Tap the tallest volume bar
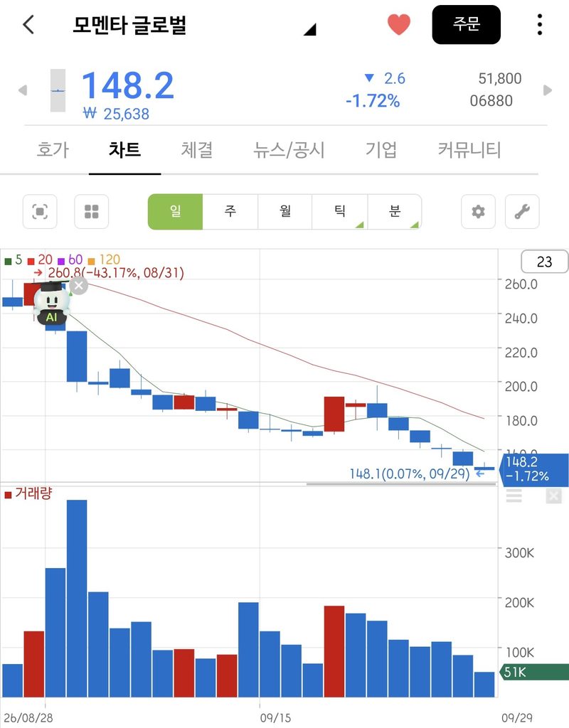This screenshot has width=569, height=728. [77, 599]
